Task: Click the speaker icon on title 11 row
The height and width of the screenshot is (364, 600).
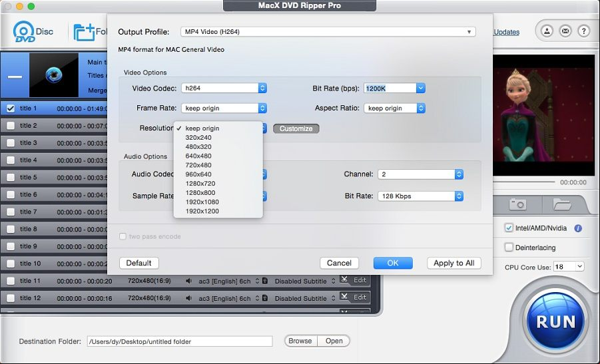Action: (x=188, y=281)
